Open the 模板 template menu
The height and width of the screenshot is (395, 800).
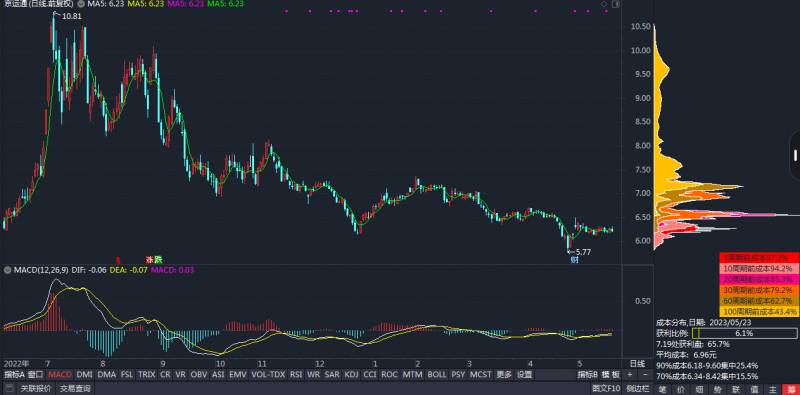pyautogui.click(x=611, y=375)
